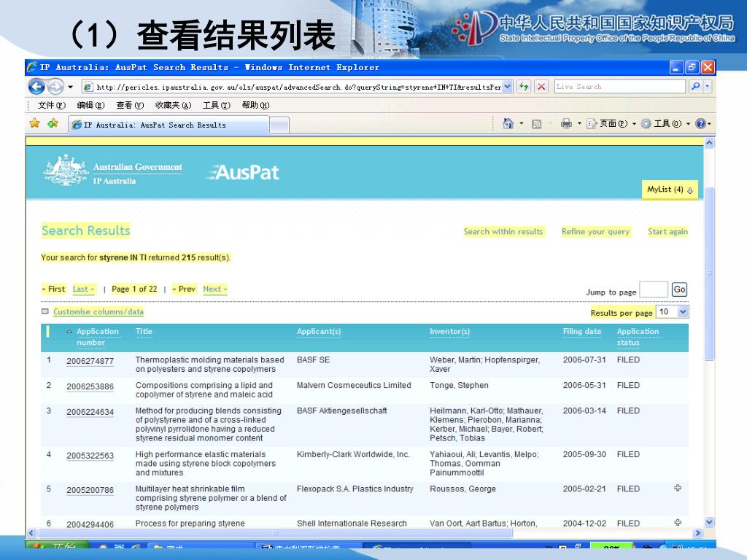
Task: Expand the Help icon dropdown arrow
Action: [709, 124]
